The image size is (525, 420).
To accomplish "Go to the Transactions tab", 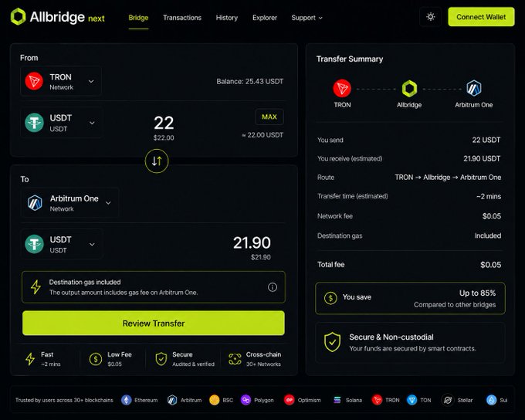I will [182, 18].
